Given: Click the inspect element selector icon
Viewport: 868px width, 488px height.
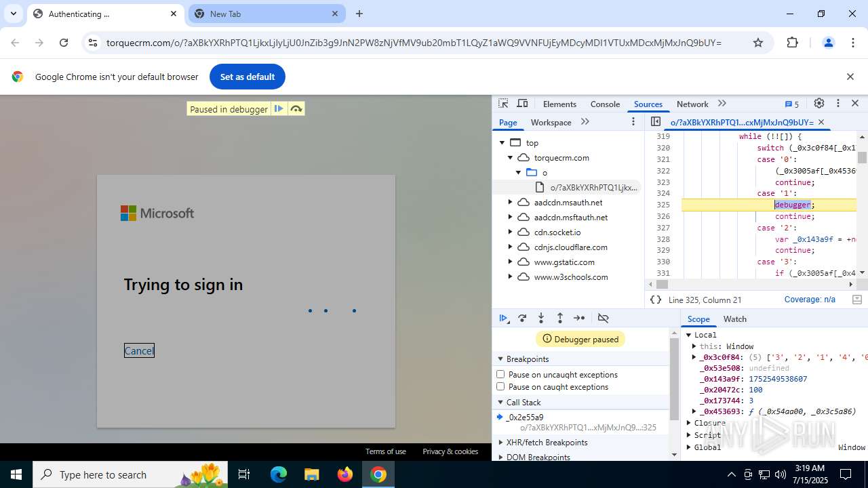Looking at the screenshot, I should (503, 104).
